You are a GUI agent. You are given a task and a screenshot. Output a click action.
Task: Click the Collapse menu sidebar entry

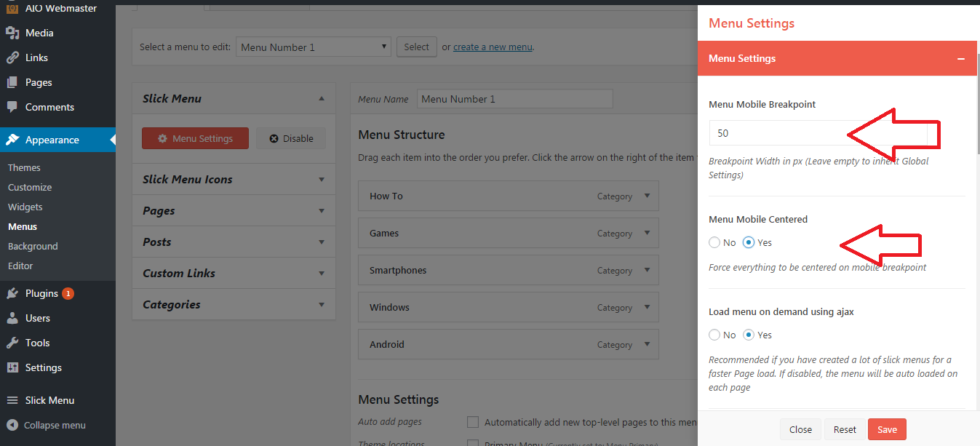tap(57, 425)
